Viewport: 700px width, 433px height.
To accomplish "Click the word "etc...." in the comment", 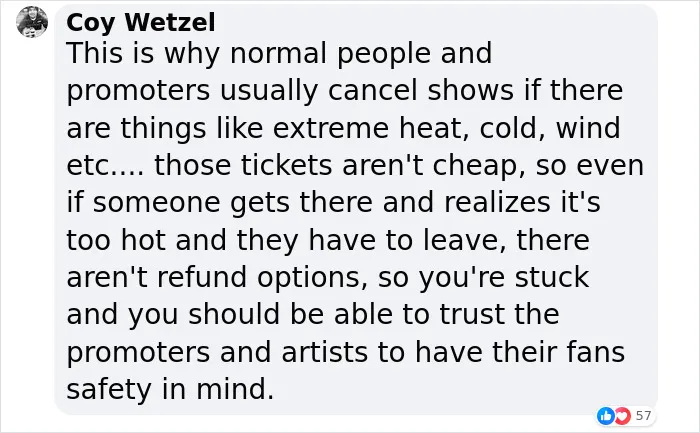I will click(105, 167).
